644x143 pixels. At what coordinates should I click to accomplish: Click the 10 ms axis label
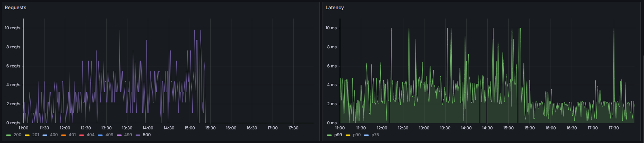[x=331, y=28]
